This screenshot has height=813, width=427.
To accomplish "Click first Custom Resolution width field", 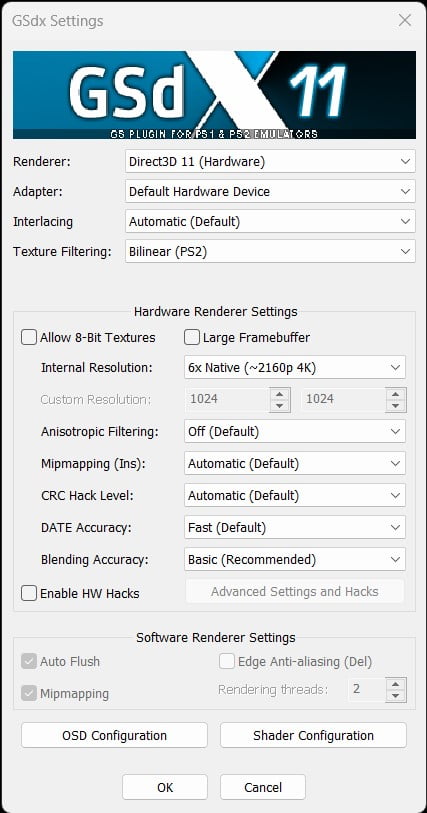I will tap(227, 399).
